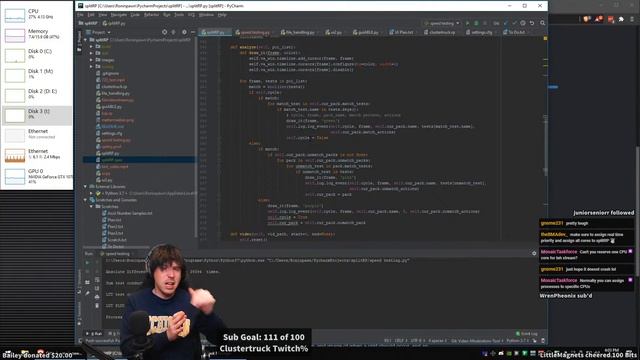
Task: Click the Debug bug icon in toolbar
Action: pos(476,23)
